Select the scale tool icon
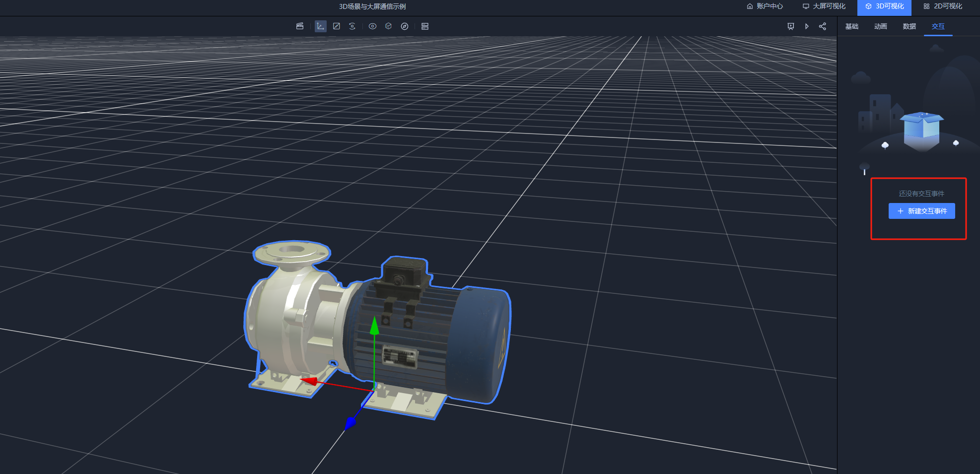 coord(337,26)
